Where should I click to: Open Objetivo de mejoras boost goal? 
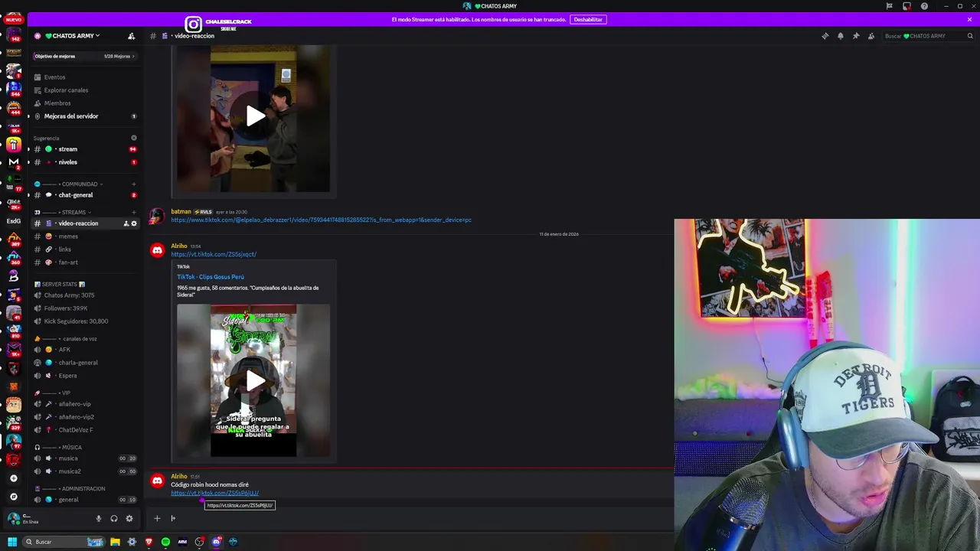(84, 56)
